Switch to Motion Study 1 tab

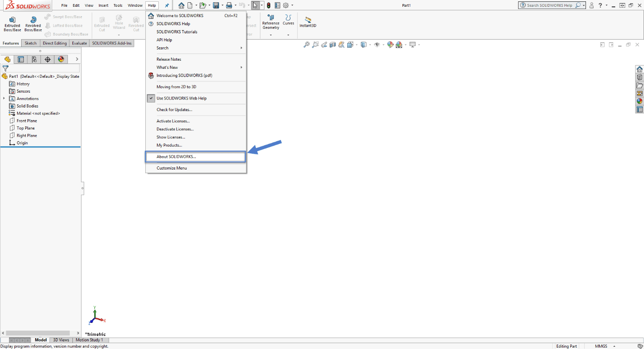tap(89, 340)
